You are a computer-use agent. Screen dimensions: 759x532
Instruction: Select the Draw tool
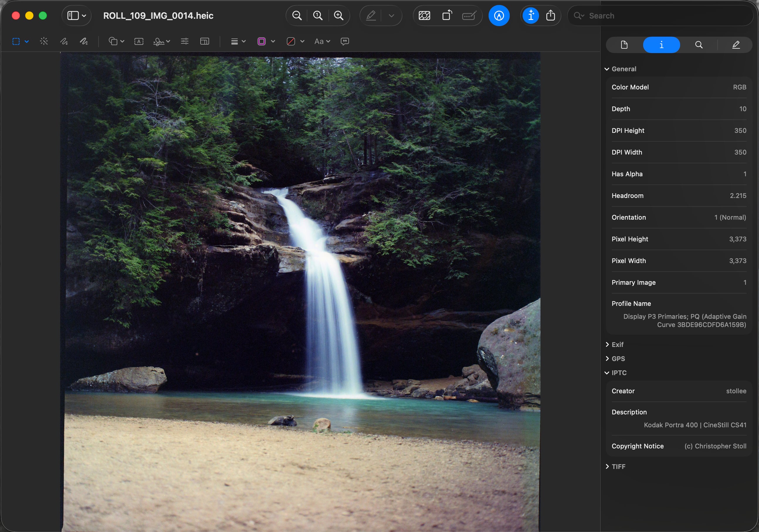(x=84, y=41)
